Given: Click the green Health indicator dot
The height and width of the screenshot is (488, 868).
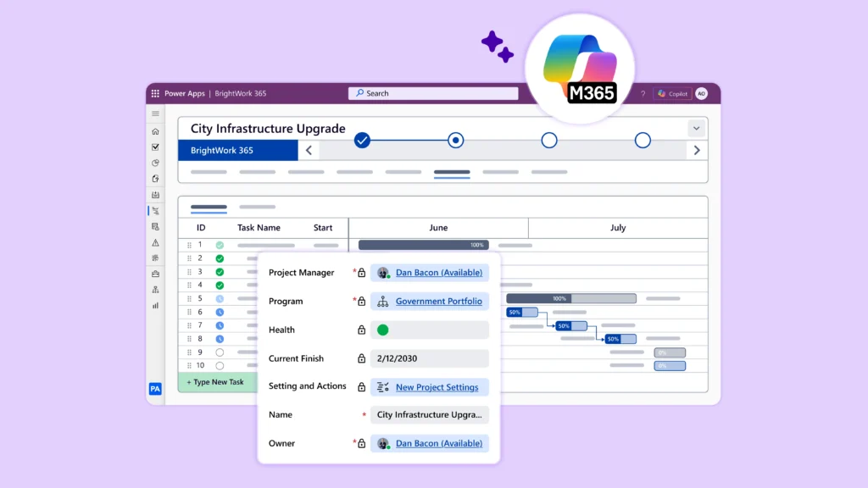Looking at the screenshot, I should pos(382,330).
